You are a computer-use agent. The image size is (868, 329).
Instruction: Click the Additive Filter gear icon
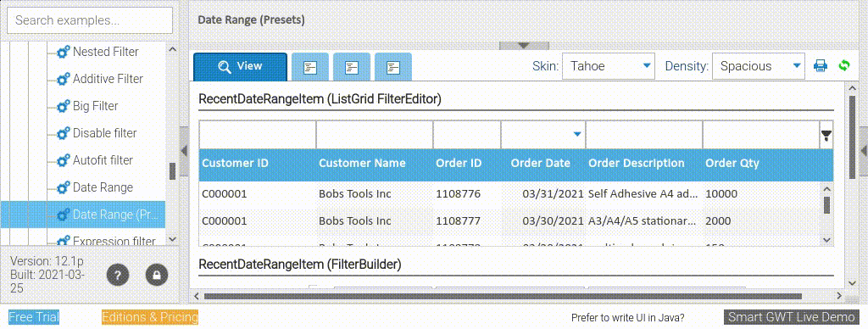64,79
